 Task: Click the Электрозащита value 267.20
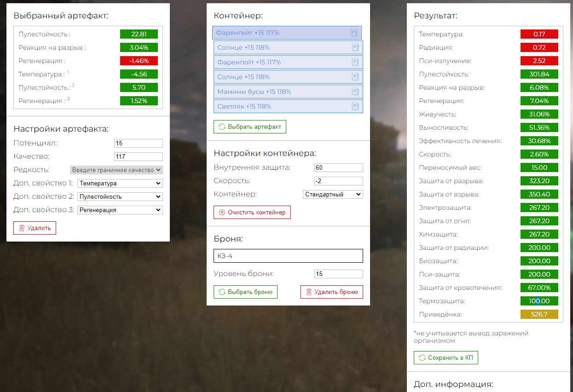(x=539, y=208)
